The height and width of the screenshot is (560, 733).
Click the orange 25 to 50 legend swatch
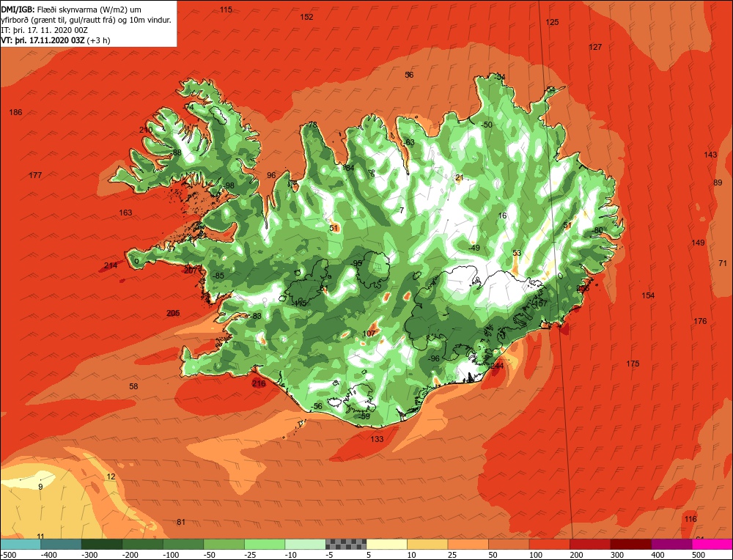point(468,544)
